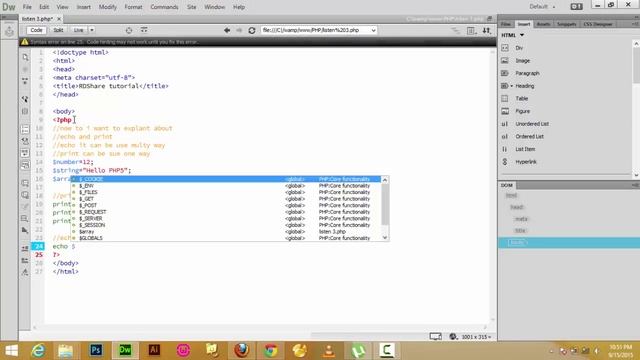The height and width of the screenshot is (360, 640).
Task: Open the HTML category dropdown
Action: (513, 35)
